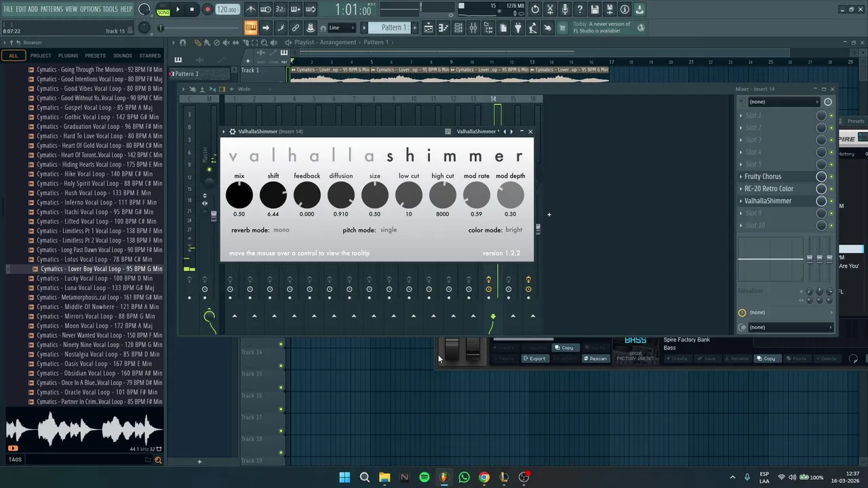Open mixer input (none) dropdown at top
Image resolution: width=868 pixels, height=488 pixels.
[x=783, y=102]
